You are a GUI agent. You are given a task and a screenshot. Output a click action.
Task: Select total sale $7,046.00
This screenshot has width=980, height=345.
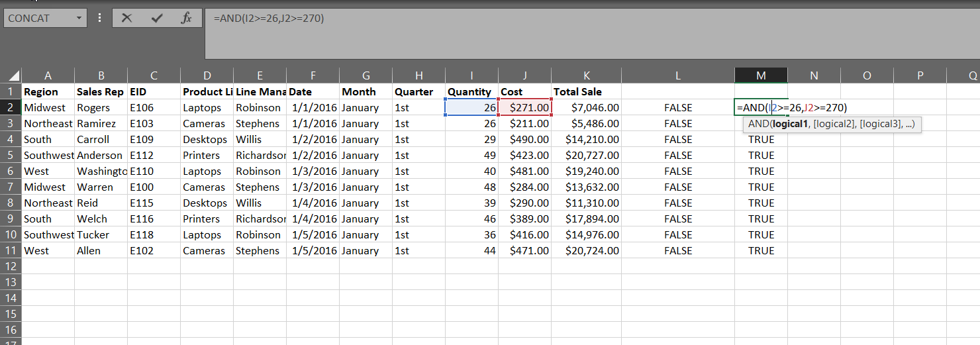coord(586,108)
